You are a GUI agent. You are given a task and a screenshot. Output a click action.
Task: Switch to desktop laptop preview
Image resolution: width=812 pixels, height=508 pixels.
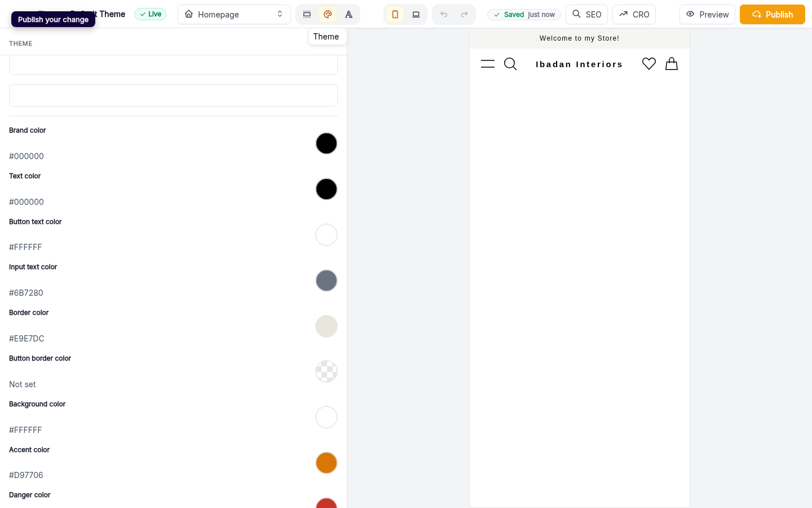pos(416,14)
